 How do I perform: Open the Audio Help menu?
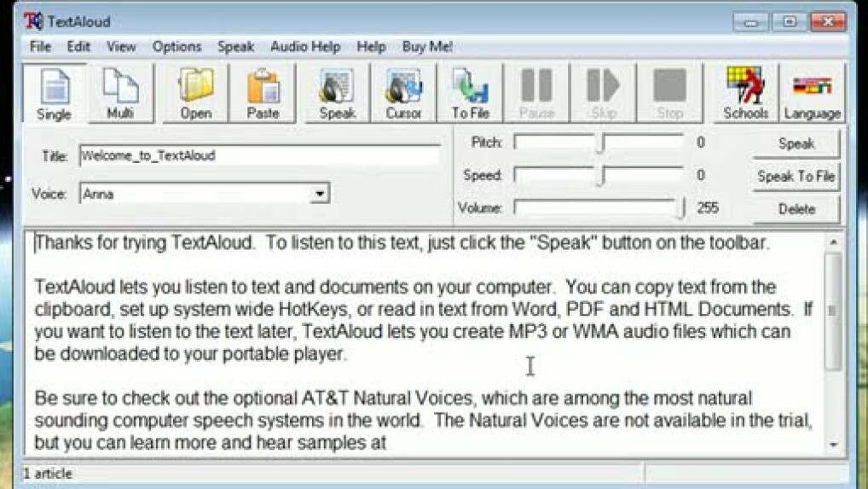304,47
